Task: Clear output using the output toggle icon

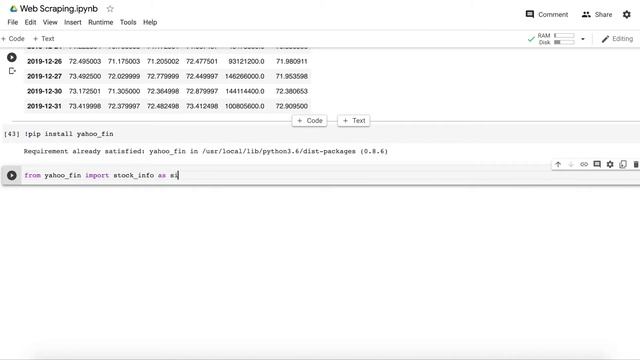Action: click(x=12, y=71)
